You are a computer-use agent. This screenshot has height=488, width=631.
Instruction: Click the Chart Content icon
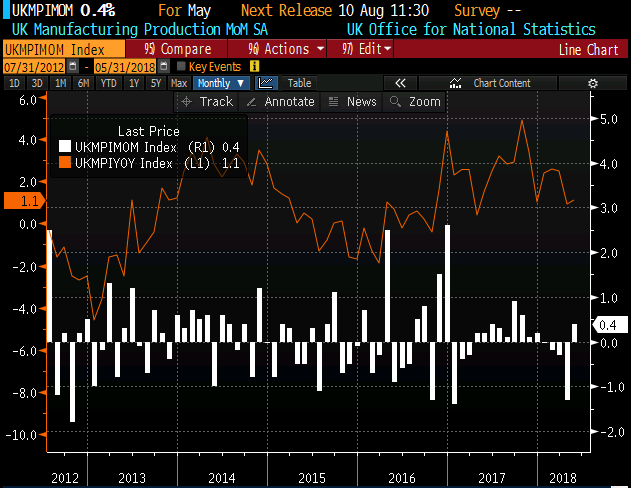click(455, 83)
